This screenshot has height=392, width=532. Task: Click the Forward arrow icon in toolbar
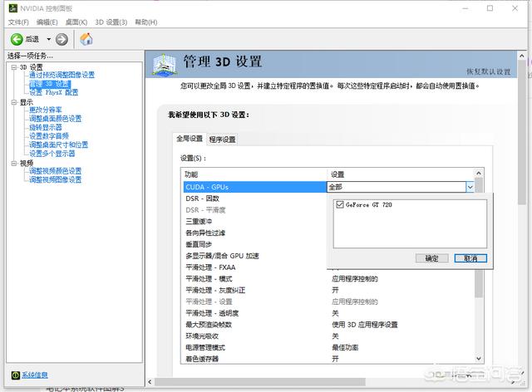tap(62, 39)
